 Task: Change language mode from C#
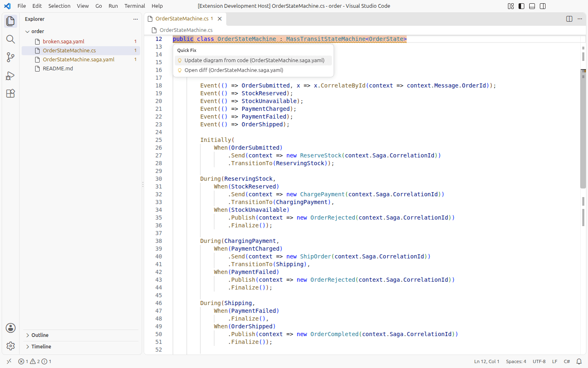pyautogui.click(x=567, y=361)
